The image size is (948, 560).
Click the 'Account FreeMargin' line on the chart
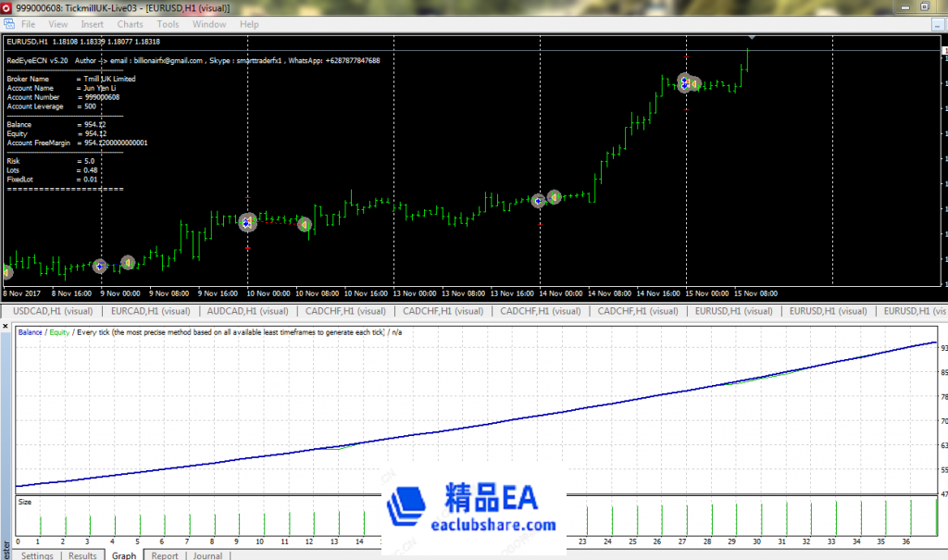(78, 143)
